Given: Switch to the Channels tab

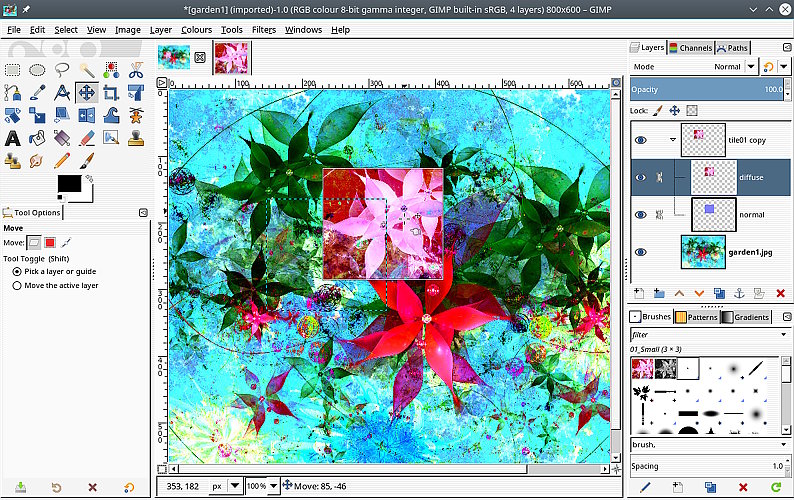Looking at the screenshot, I should tap(691, 48).
